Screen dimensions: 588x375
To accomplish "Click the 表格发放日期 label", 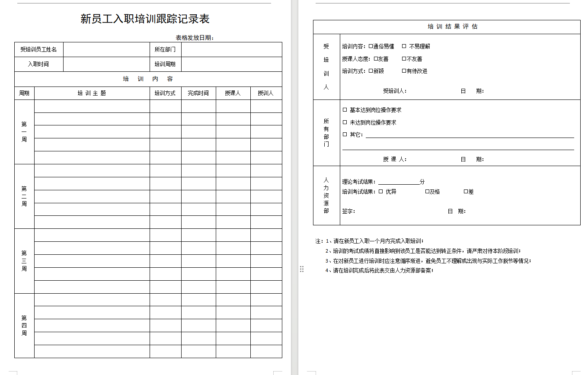I will click(x=195, y=38).
